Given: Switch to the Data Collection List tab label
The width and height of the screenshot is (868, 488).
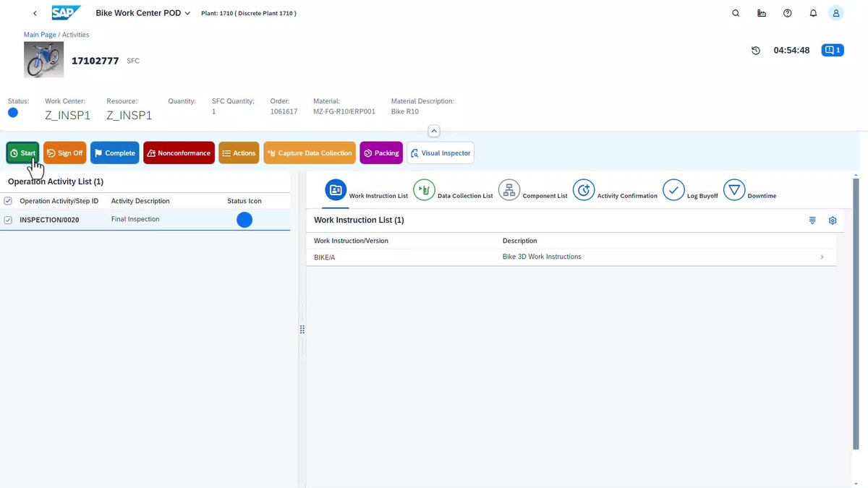Looking at the screenshot, I should [465, 196].
